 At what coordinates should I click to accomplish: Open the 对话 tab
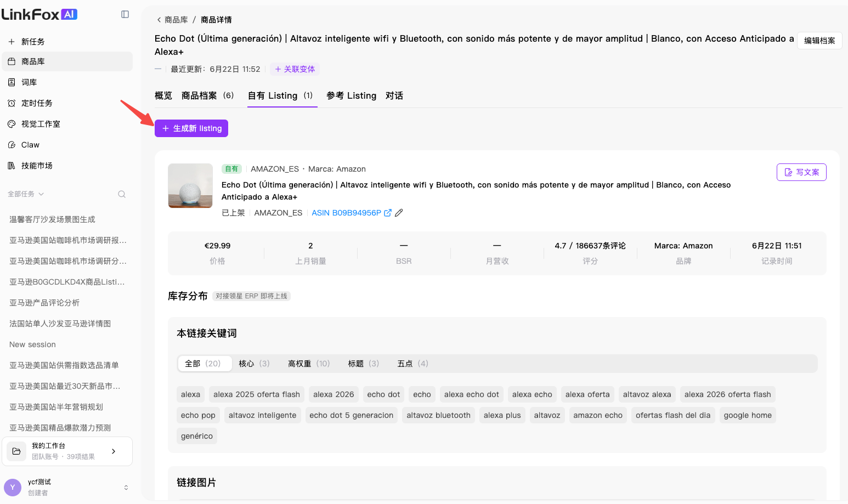click(394, 95)
